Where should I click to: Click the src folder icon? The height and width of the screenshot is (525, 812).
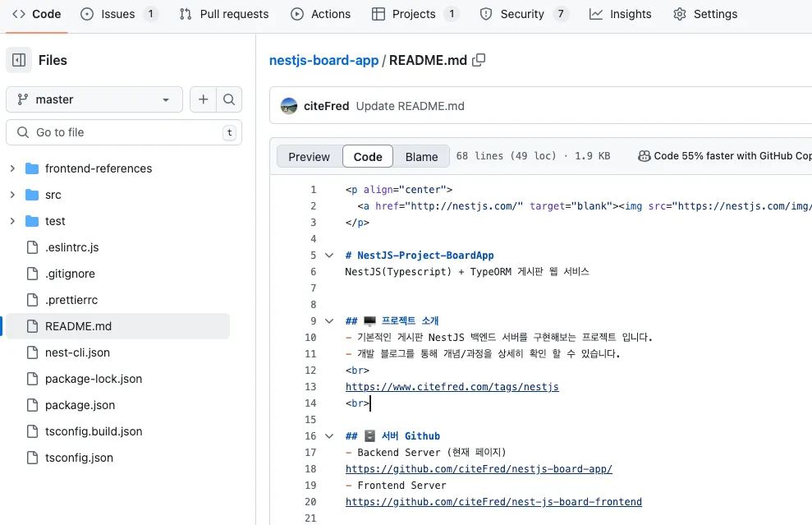pos(32,195)
